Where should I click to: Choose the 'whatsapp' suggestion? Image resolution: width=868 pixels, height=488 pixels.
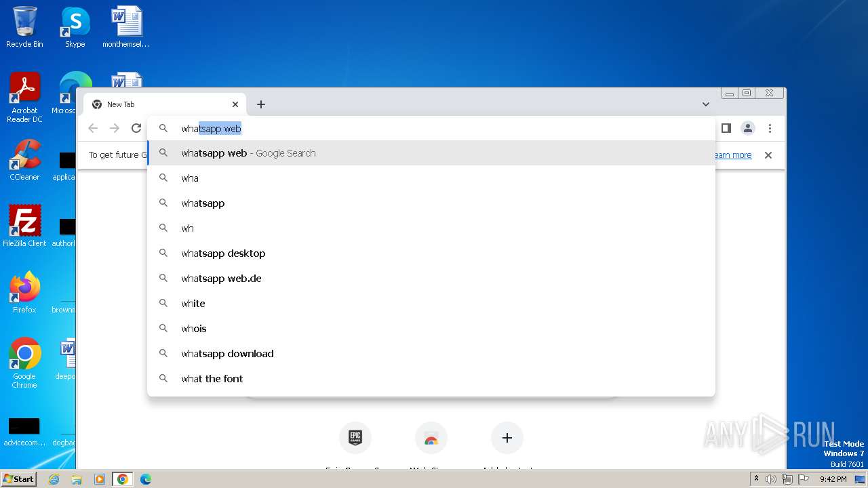(x=431, y=203)
